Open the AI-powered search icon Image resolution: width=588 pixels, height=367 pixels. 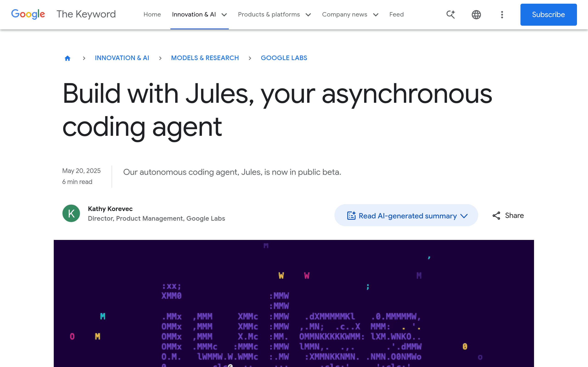click(451, 14)
